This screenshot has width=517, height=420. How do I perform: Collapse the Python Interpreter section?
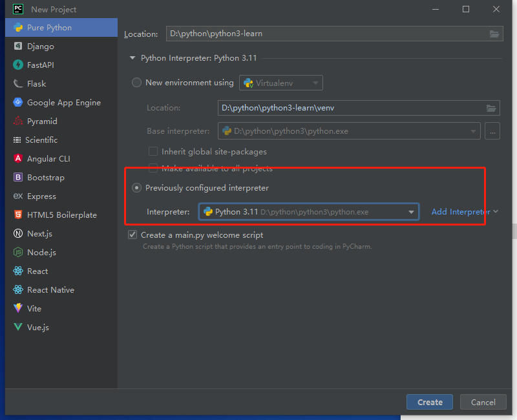coord(134,58)
